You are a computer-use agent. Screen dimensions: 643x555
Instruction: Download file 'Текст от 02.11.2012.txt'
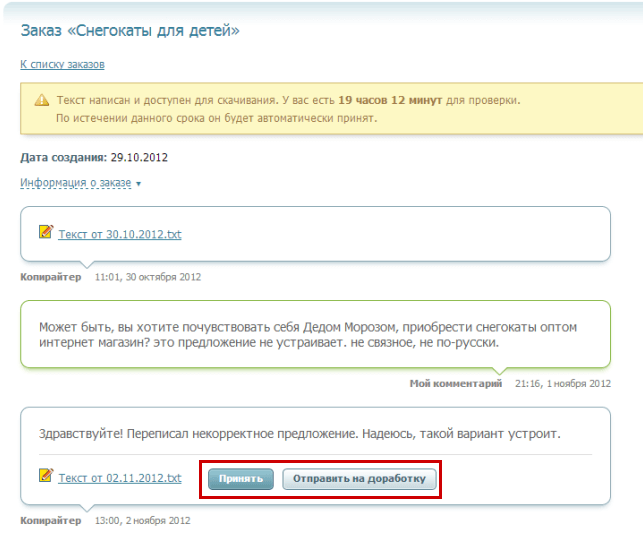point(119,478)
